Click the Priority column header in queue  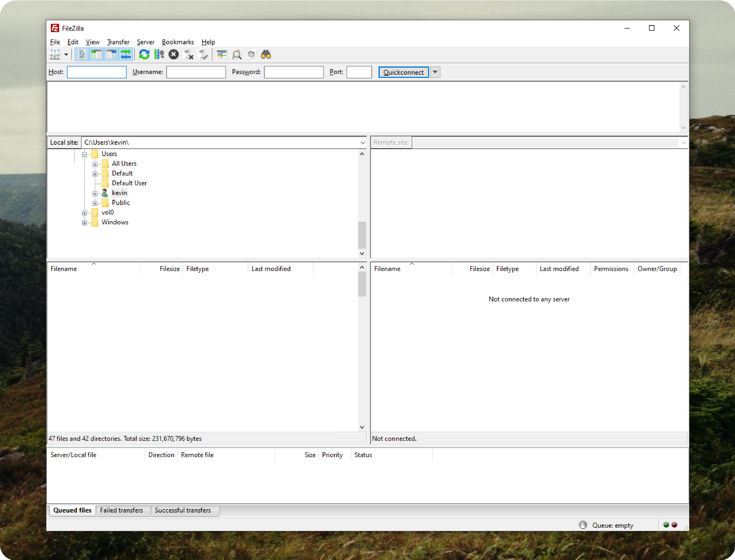335,455
